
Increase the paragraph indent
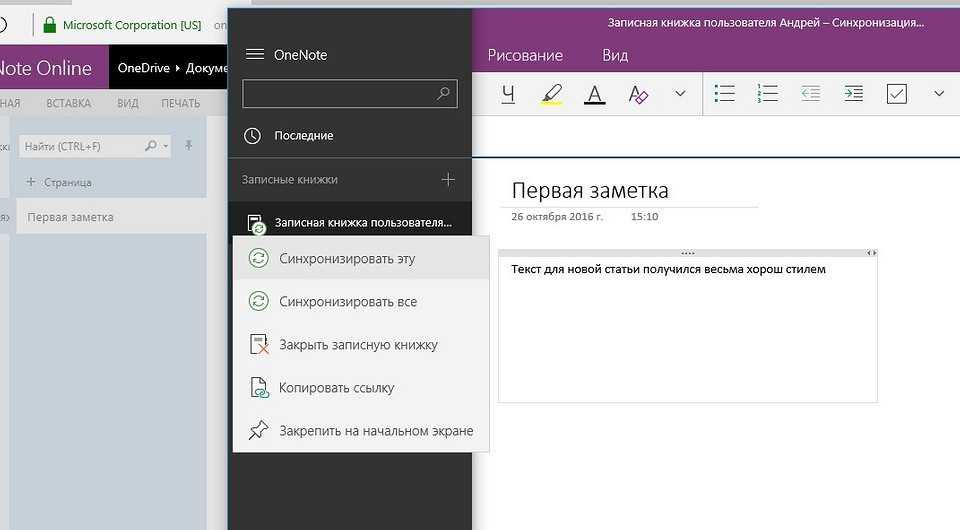[x=853, y=94]
